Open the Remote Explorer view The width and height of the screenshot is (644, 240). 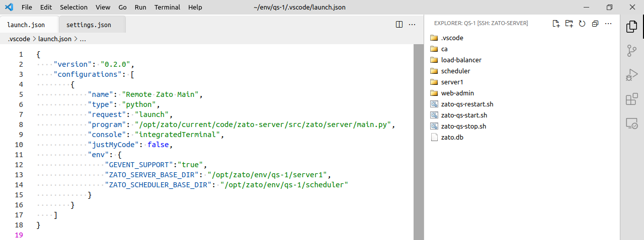[631, 123]
